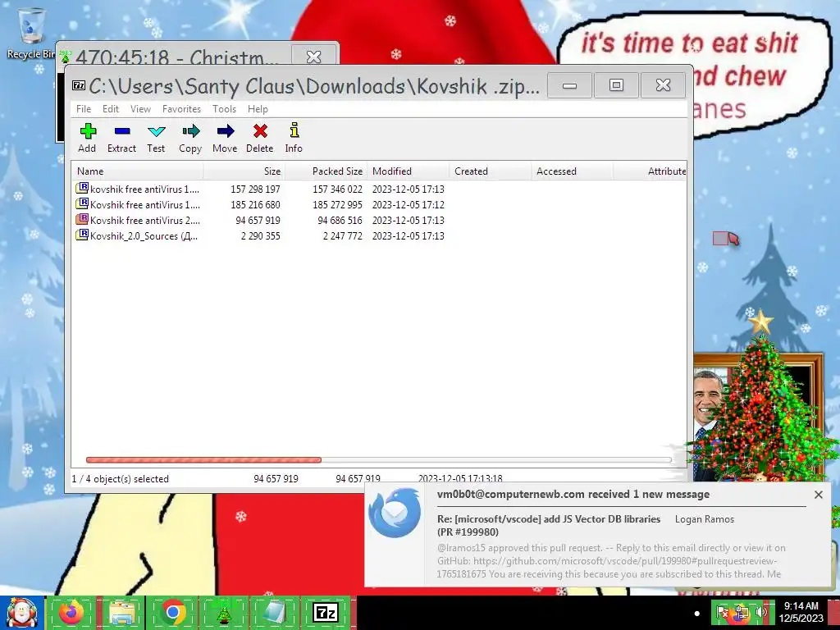Image resolution: width=840 pixels, height=630 pixels.
Task: Open File Explorer from the taskbar
Action: pyautogui.click(x=121, y=612)
